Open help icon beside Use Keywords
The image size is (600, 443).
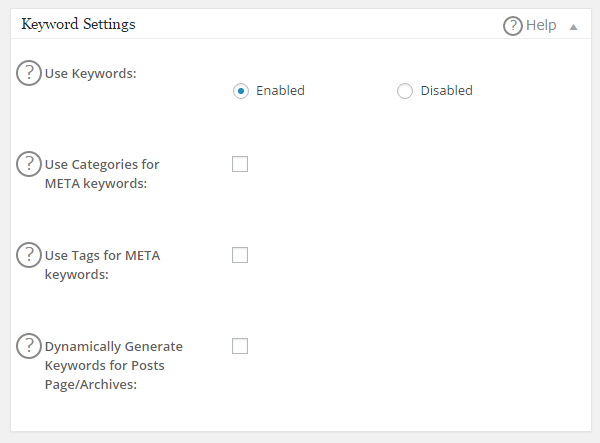click(x=30, y=73)
